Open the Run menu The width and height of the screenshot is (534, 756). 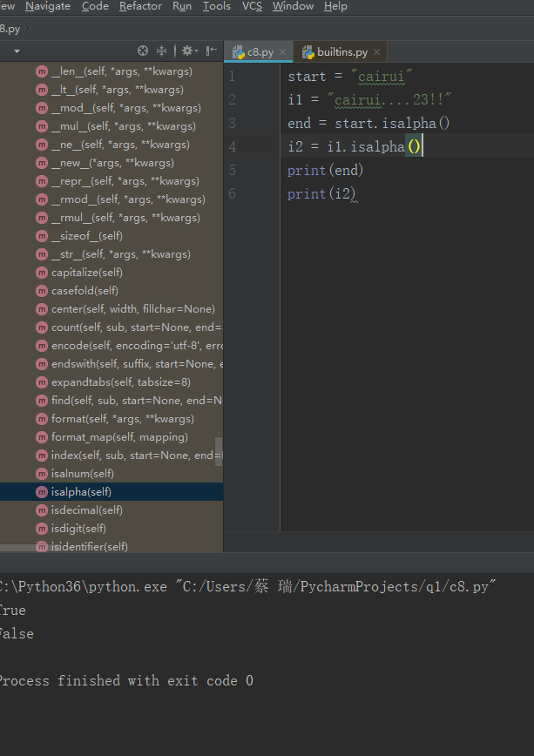[182, 6]
